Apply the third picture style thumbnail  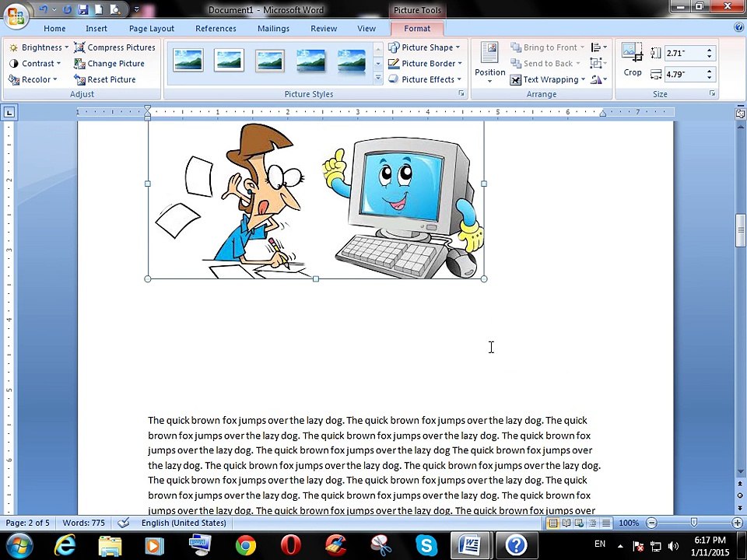(x=270, y=61)
